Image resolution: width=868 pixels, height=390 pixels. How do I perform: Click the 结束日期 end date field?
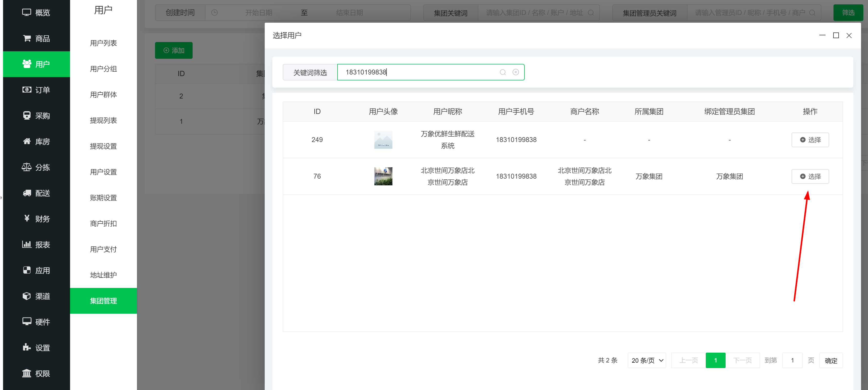[349, 13]
